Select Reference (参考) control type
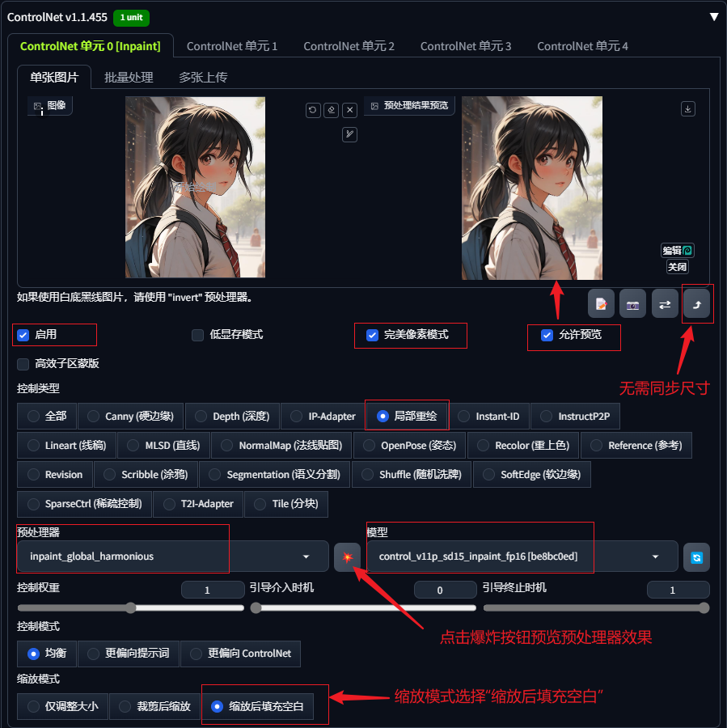Viewport: 727px width, 728px height. point(636,445)
